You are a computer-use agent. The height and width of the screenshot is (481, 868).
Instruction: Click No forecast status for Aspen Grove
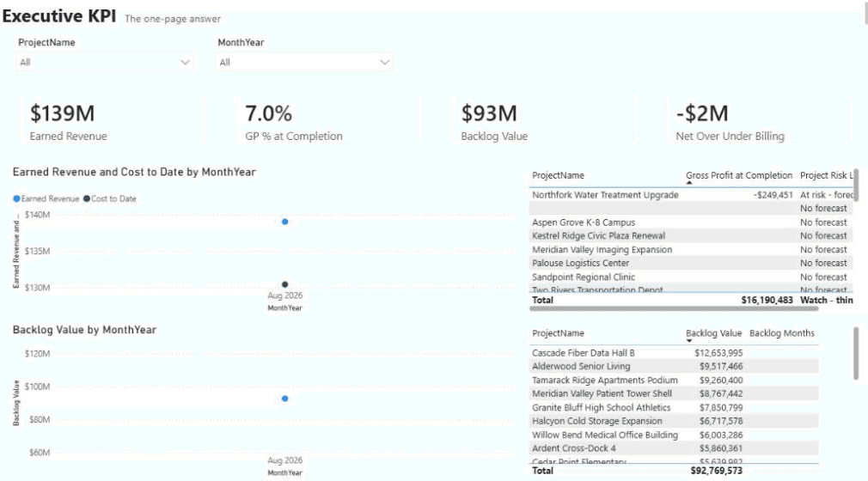click(x=823, y=222)
